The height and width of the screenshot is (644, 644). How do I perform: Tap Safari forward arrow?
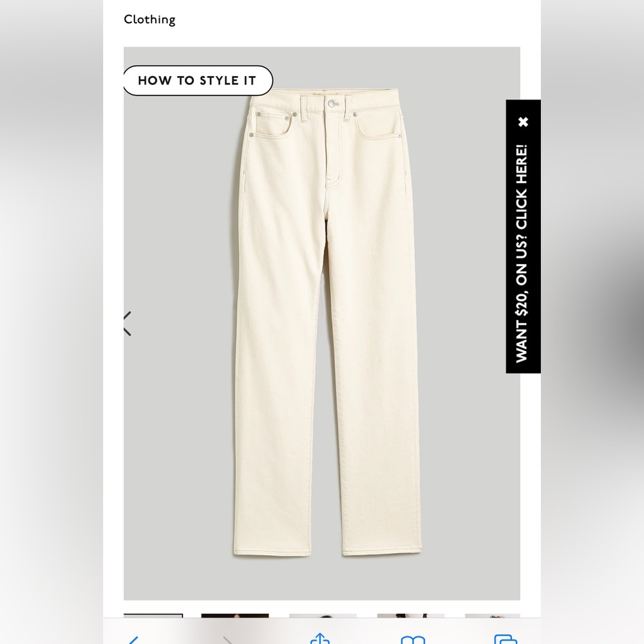pyautogui.click(x=229, y=640)
